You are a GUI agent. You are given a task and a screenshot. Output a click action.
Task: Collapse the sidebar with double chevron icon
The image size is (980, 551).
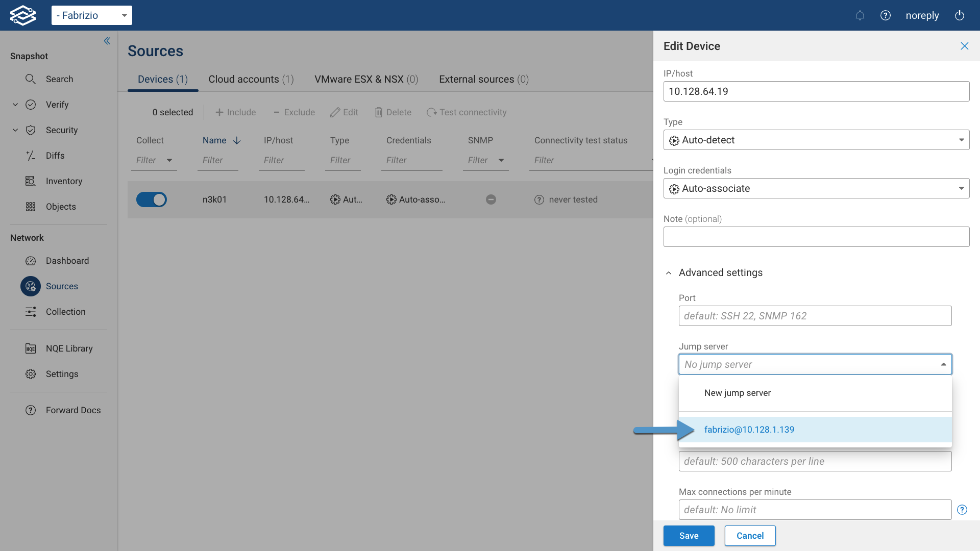click(107, 41)
